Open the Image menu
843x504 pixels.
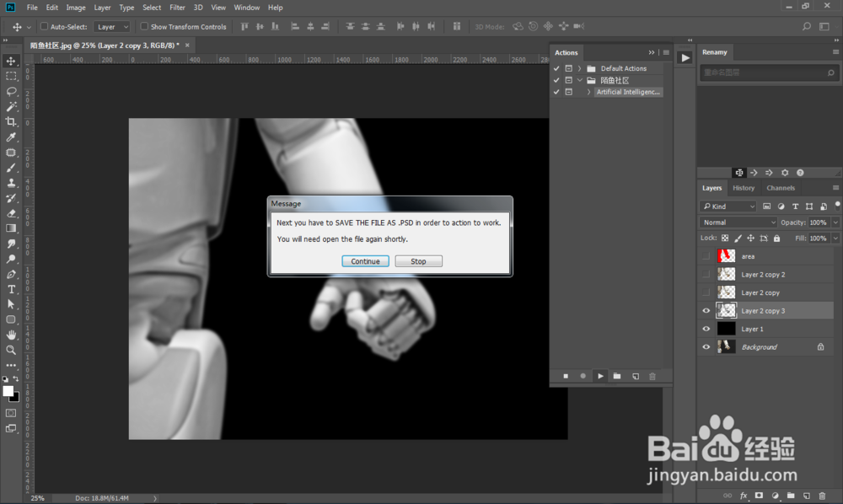tap(76, 8)
